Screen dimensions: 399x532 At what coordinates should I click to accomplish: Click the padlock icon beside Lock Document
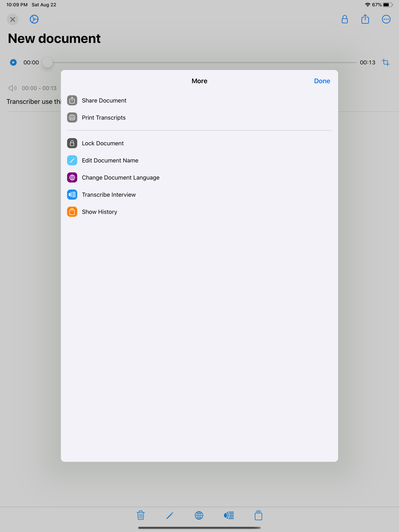pos(72,143)
